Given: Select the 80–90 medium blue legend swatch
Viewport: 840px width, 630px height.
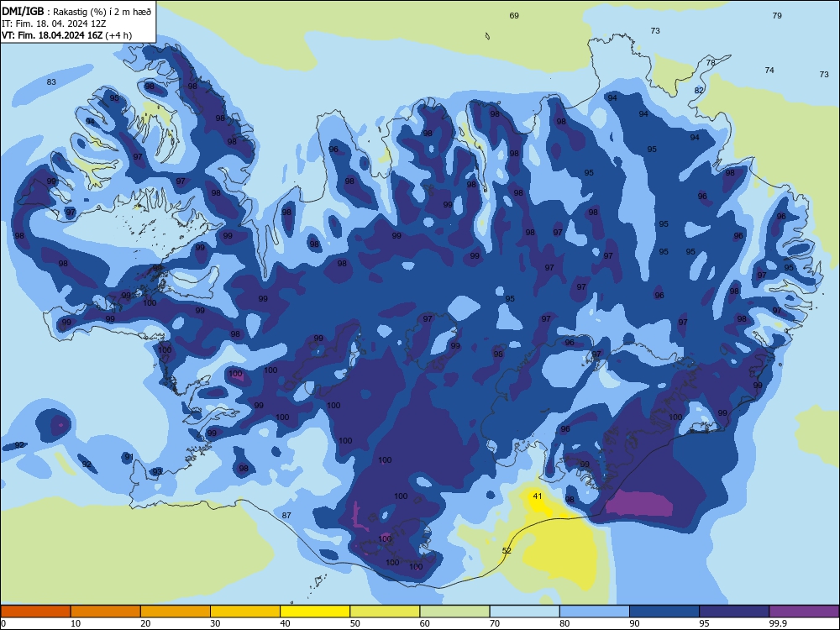Looking at the screenshot, I should pos(595,612).
